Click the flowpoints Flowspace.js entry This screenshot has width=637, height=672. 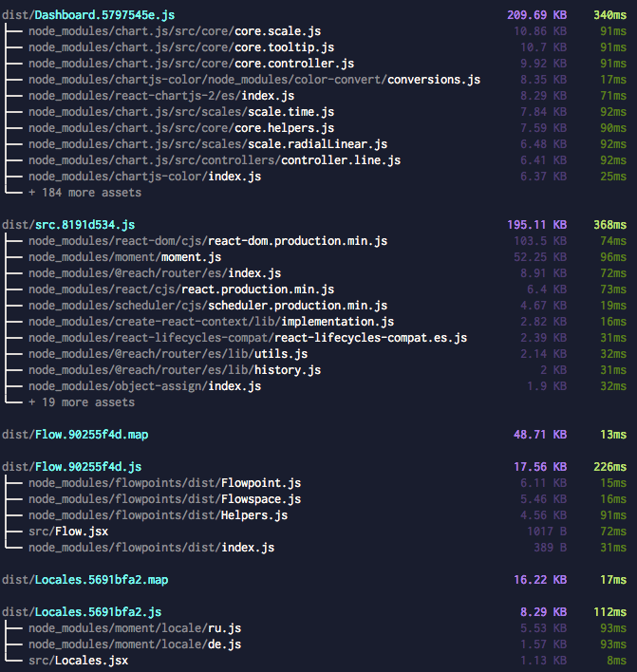(x=164, y=499)
